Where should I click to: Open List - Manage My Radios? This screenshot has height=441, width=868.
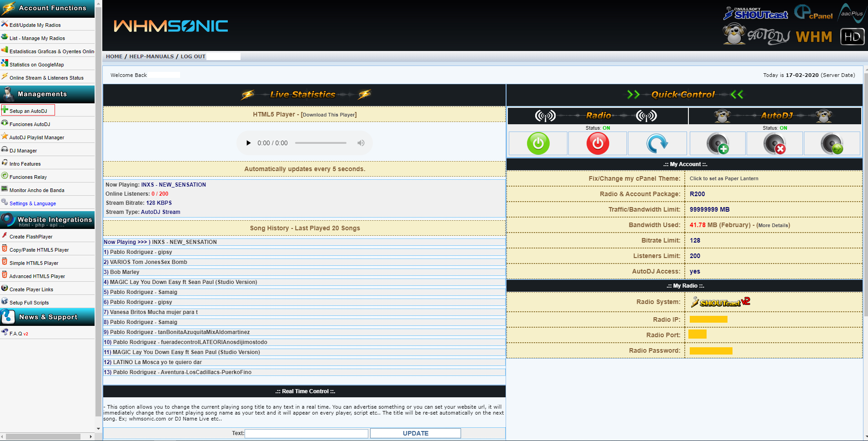pos(37,38)
